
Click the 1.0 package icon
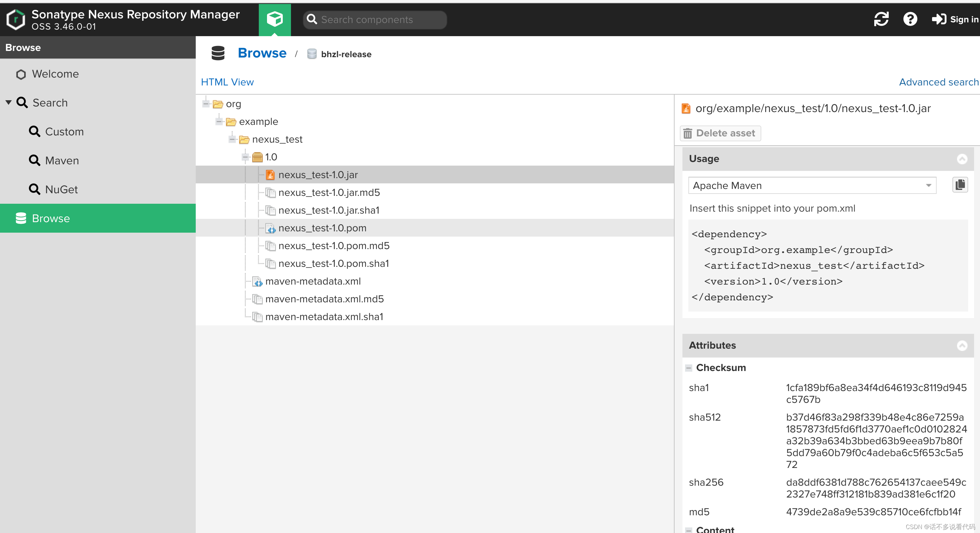click(x=257, y=157)
